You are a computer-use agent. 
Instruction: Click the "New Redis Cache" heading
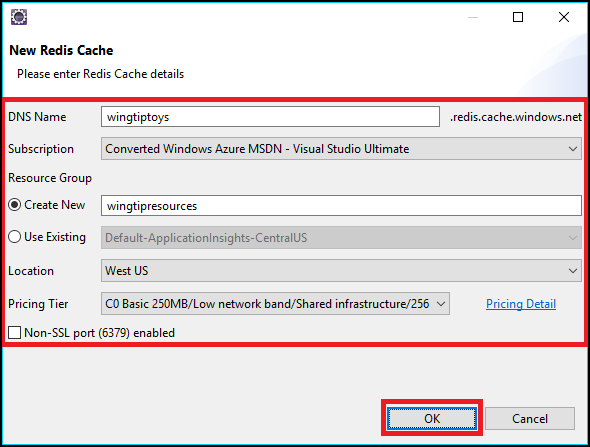coord(61,50)
